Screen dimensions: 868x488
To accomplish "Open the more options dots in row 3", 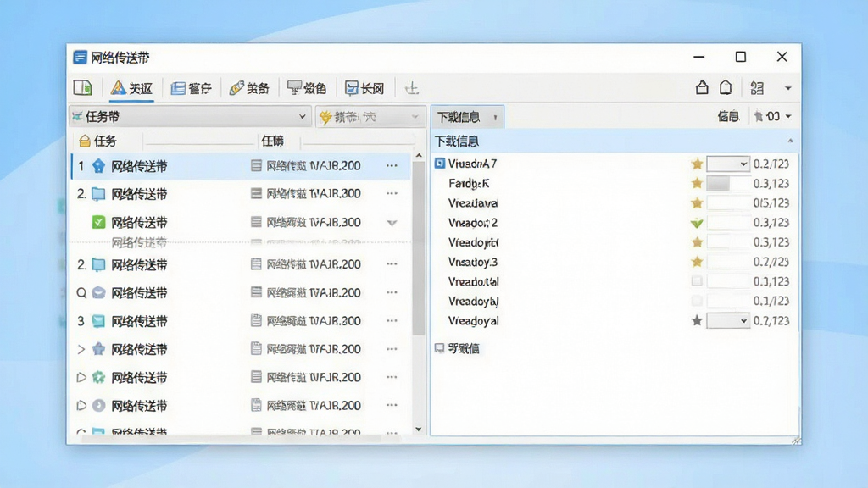I will tap(392, 320).
